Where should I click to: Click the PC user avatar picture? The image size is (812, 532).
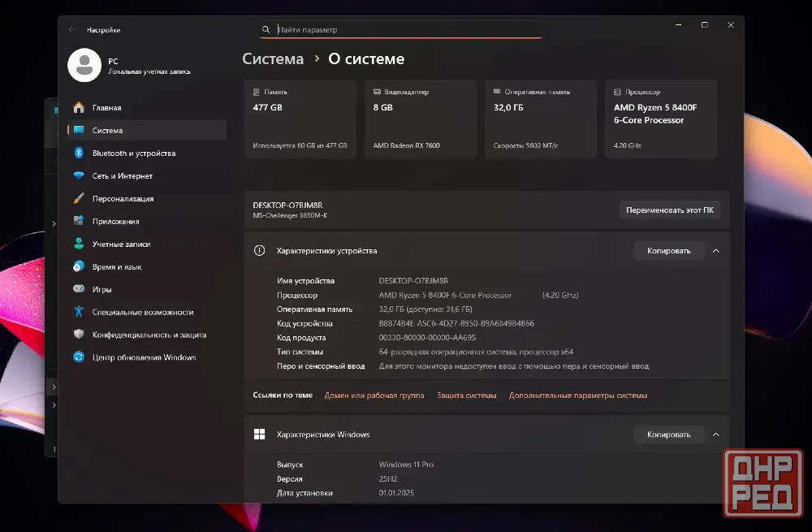(x=84, y=65)
